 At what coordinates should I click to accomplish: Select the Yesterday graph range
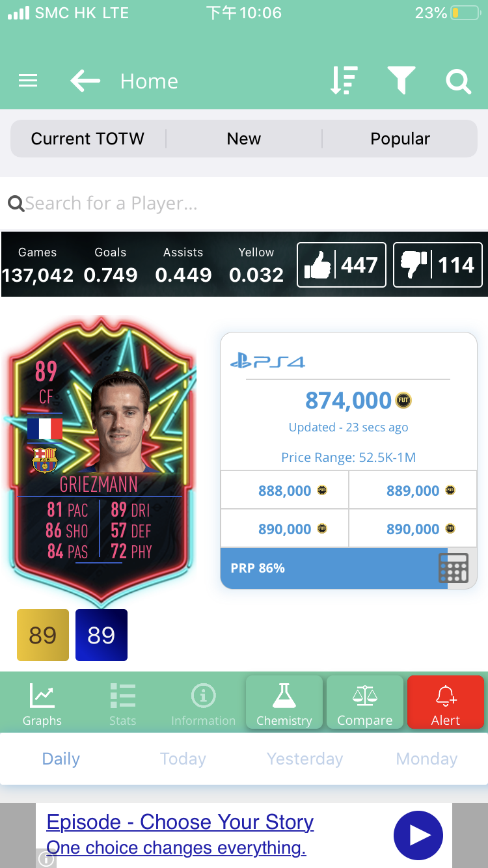[x=305, y=759]
